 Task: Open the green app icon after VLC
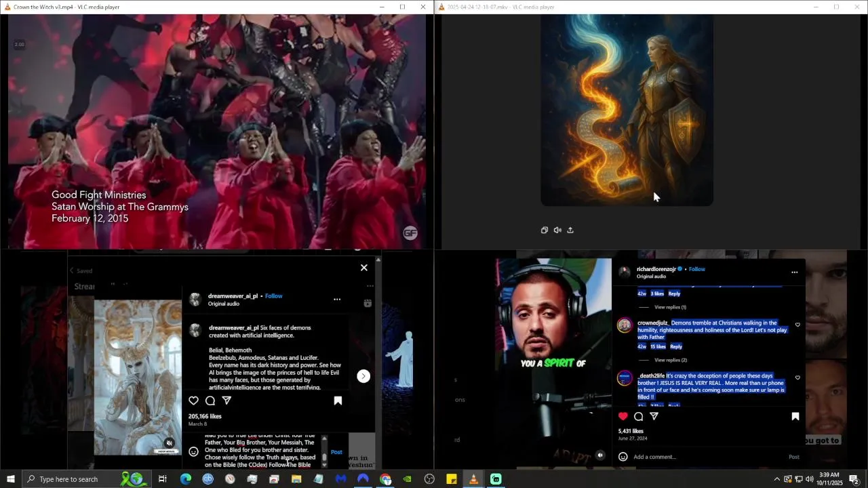496,479
